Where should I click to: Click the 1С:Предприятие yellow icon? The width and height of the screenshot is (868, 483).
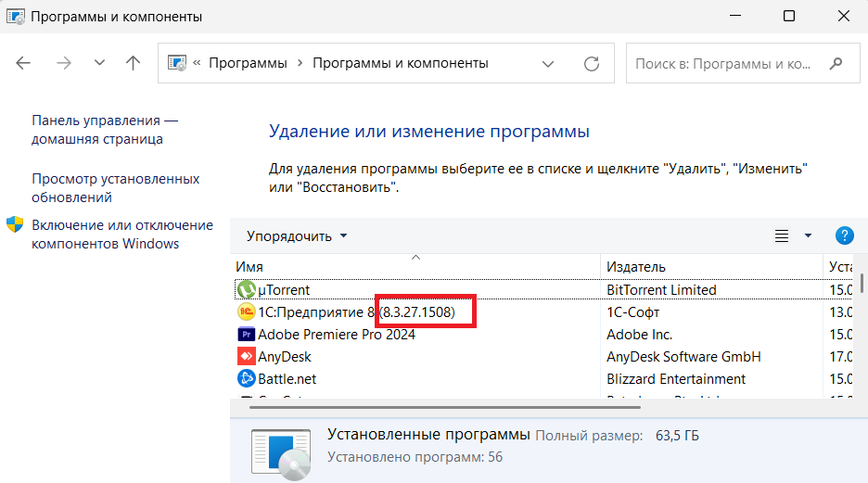[x=247, y=312]
